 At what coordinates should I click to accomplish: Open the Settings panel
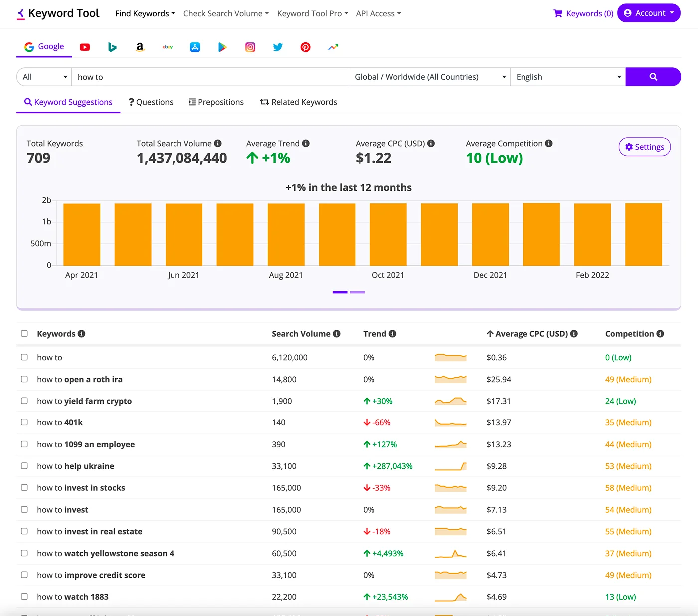click(644, 147)
